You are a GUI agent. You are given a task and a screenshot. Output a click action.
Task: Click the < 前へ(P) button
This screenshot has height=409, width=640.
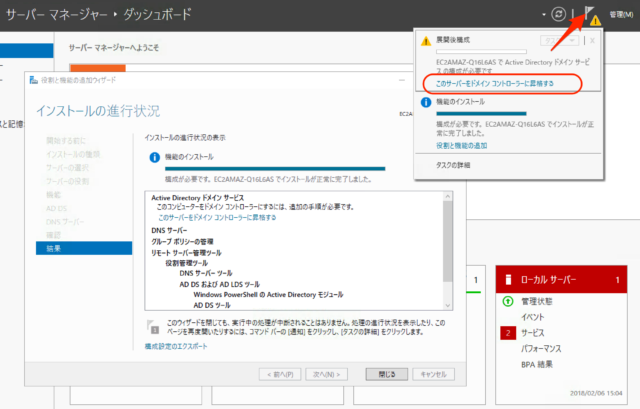coord(280,374)
